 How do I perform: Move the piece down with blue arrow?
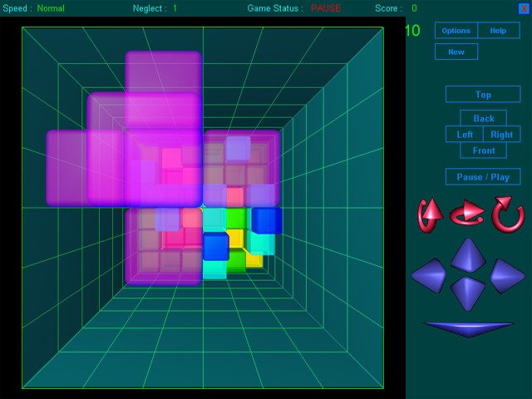(468, 293)
